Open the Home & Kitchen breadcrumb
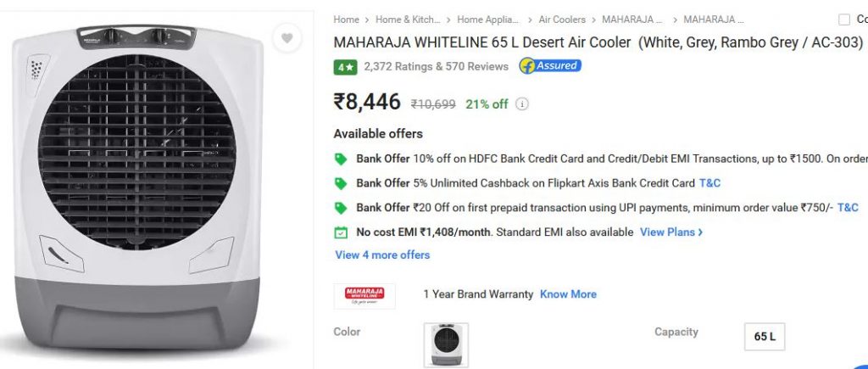 coord(408,20)
